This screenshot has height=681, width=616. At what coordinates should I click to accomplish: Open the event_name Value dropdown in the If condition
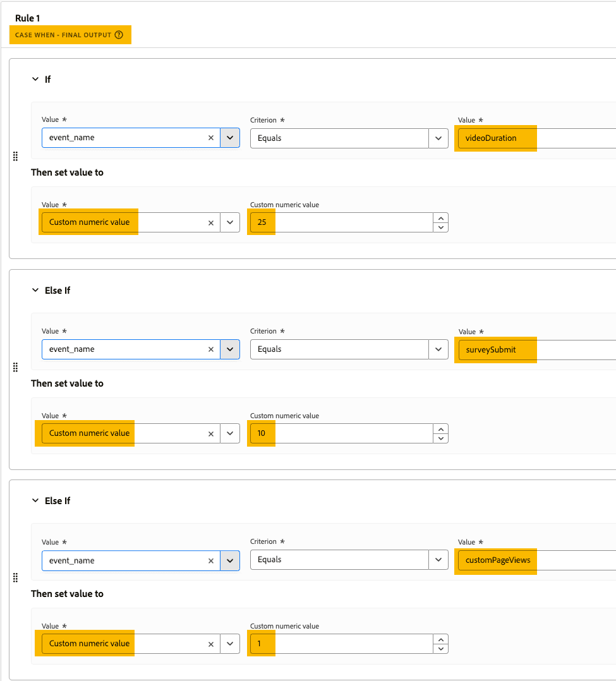(x=229, y=137)
